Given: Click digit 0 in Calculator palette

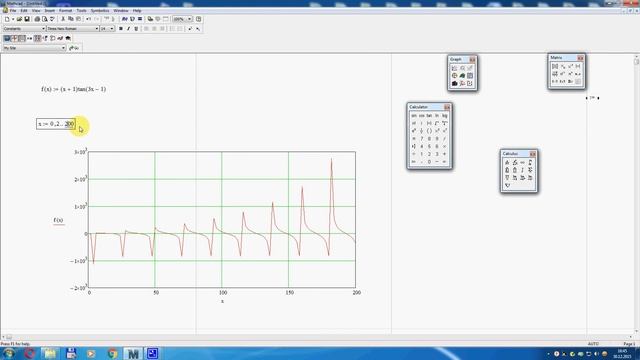Looking at the screenshot, I should click(x=429, y=162).
